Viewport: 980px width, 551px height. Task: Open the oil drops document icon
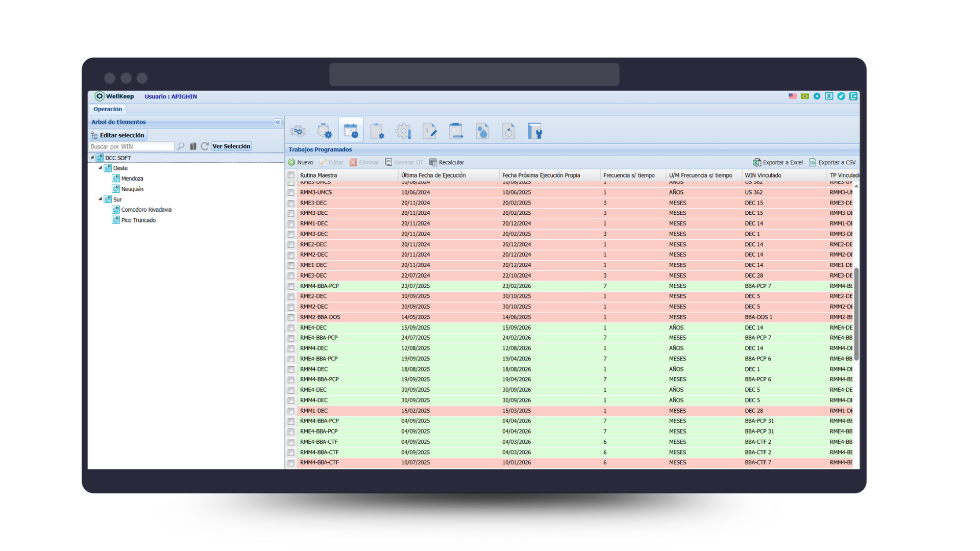(x=482, y=131)
